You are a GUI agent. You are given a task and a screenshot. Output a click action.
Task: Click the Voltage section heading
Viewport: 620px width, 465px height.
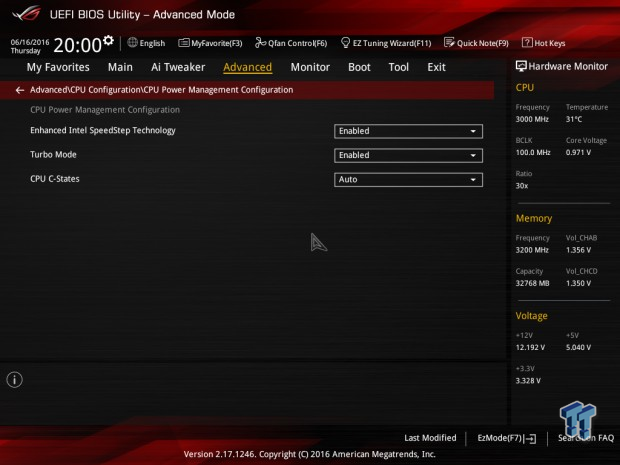pyautogui.click(x=531, y=316)
